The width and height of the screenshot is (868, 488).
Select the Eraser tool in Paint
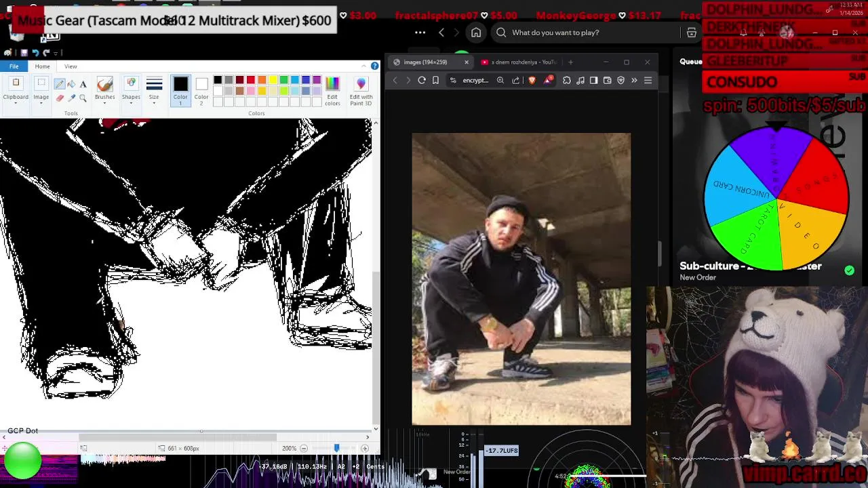(60, 98)
